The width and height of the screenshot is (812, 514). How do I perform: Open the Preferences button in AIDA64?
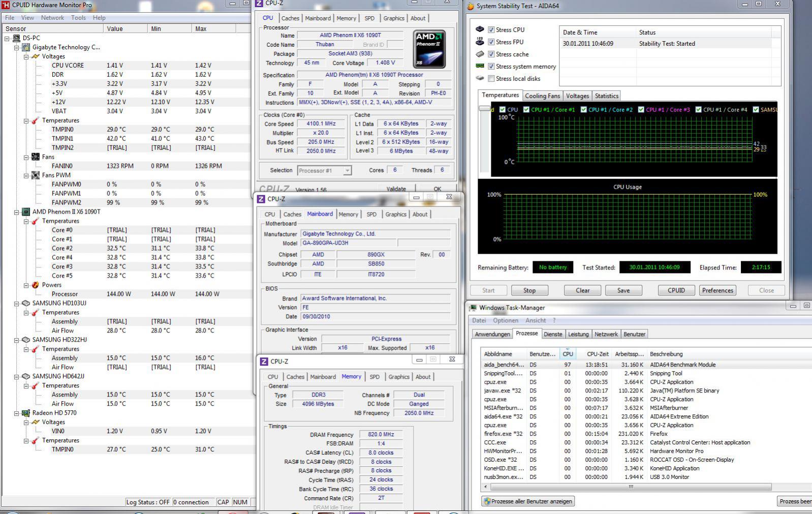pos(717,290)
